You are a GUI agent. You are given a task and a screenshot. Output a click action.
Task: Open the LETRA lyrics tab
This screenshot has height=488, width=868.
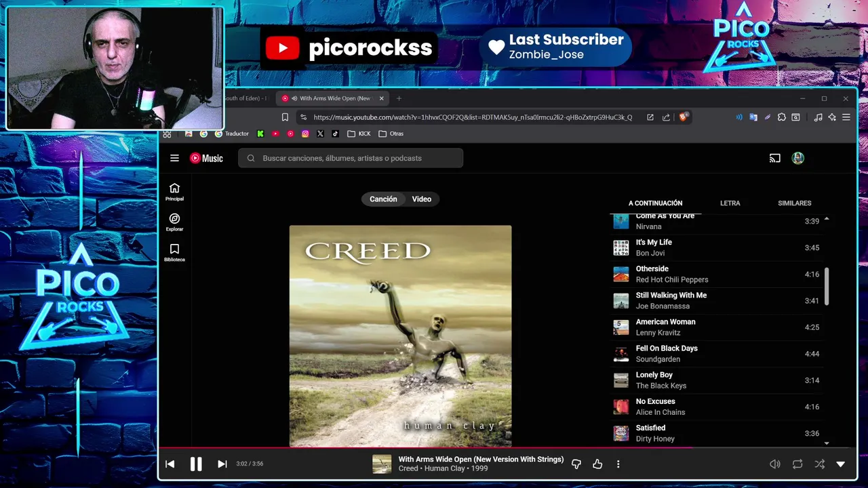click(x=730, y=203)
